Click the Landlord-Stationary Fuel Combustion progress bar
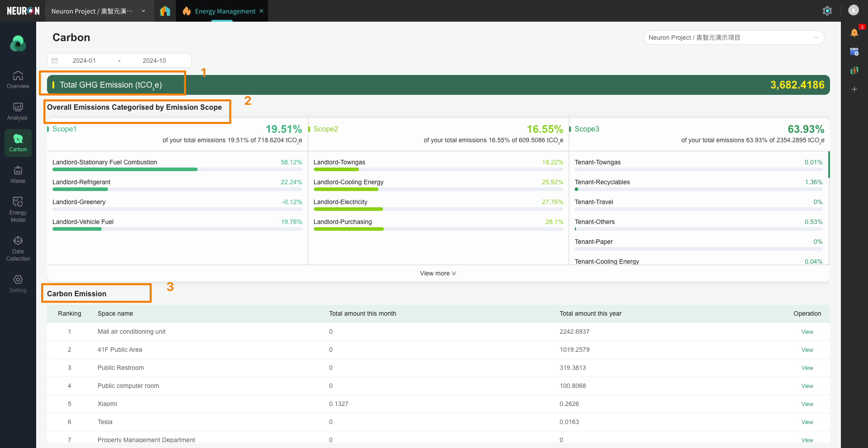The height and width of the screenshot is (448, 868). [177, 169]
